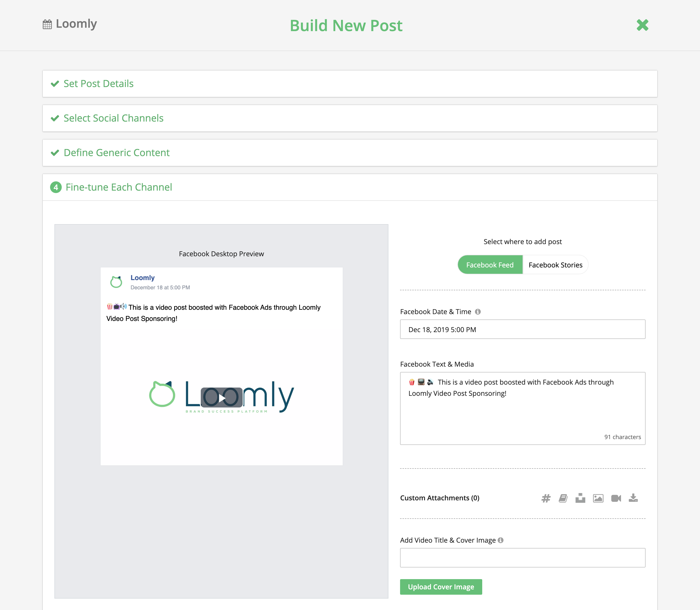Screen dimensions: 700x610
Task: Click the video title input field
Action: 522,557
